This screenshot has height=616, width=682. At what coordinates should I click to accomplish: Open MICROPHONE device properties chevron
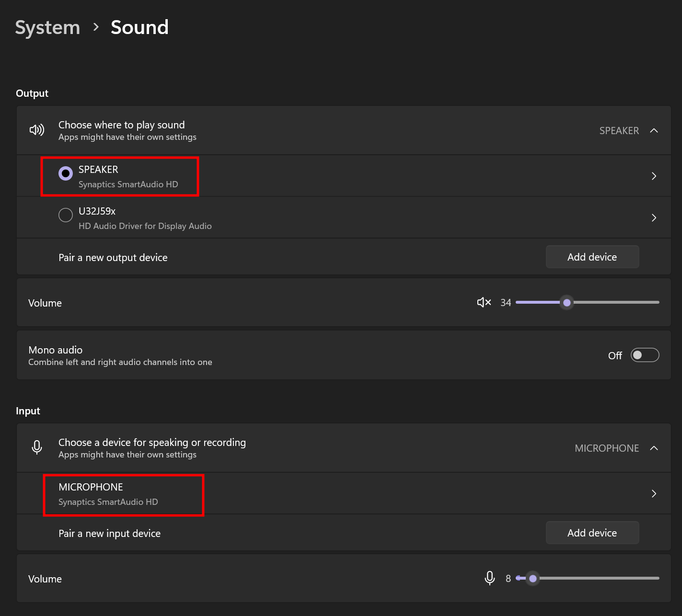(x=654, y=493)
